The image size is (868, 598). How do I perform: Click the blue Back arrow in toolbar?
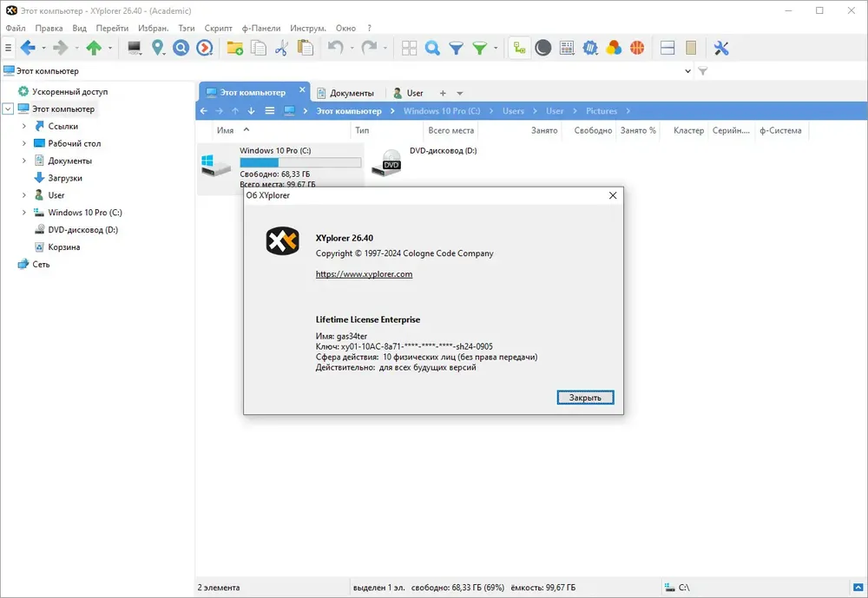pyautogui.click(x=28, y=49)
